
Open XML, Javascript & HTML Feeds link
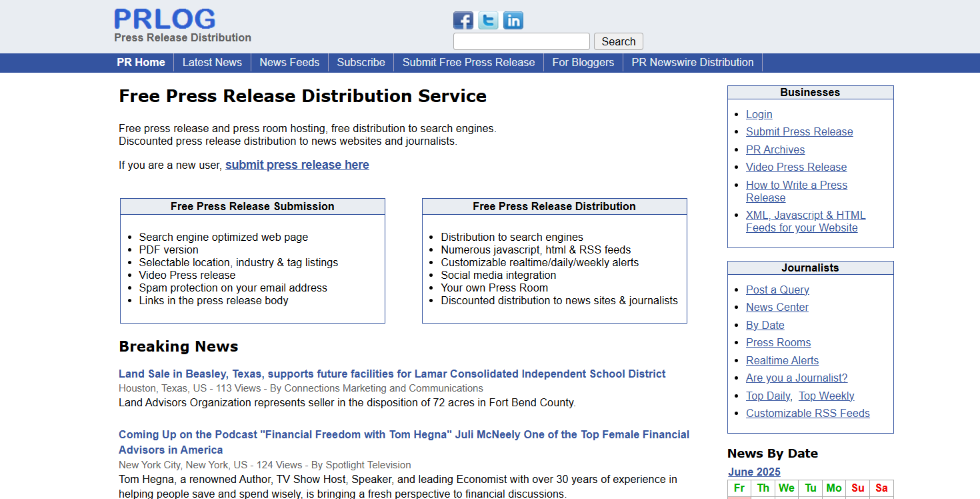click(x=805, y=221)
